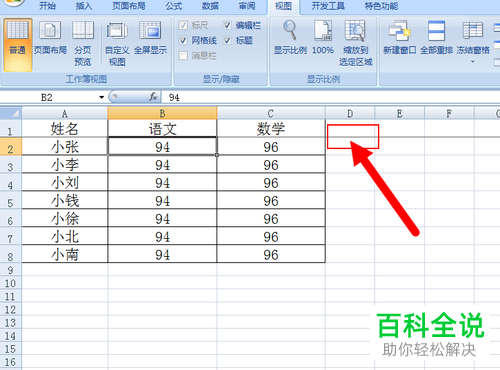Toggle the Headings (标题) checkbox
The height and width of the screenshot is (370, 500).
click(x=227, y=40)
